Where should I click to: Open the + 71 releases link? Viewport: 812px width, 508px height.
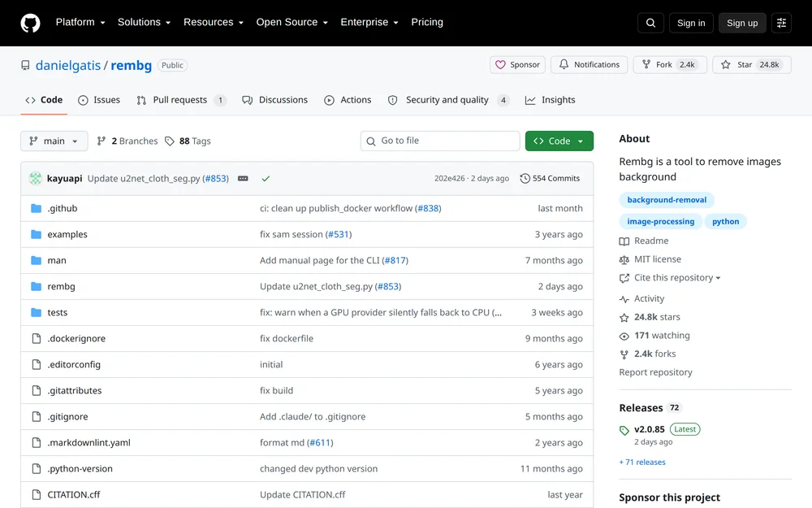pyautogui.click(x=642, y=462)
